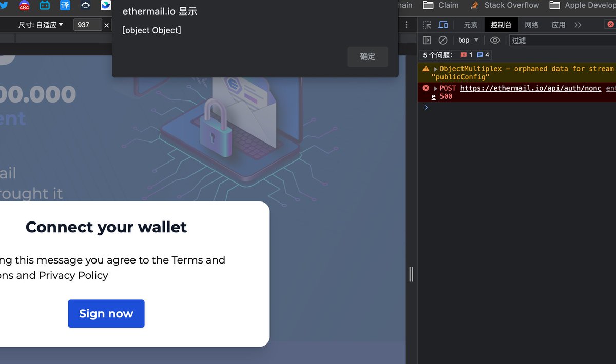
Task: Click the DevTools panel resize handle
Action: 411,274
